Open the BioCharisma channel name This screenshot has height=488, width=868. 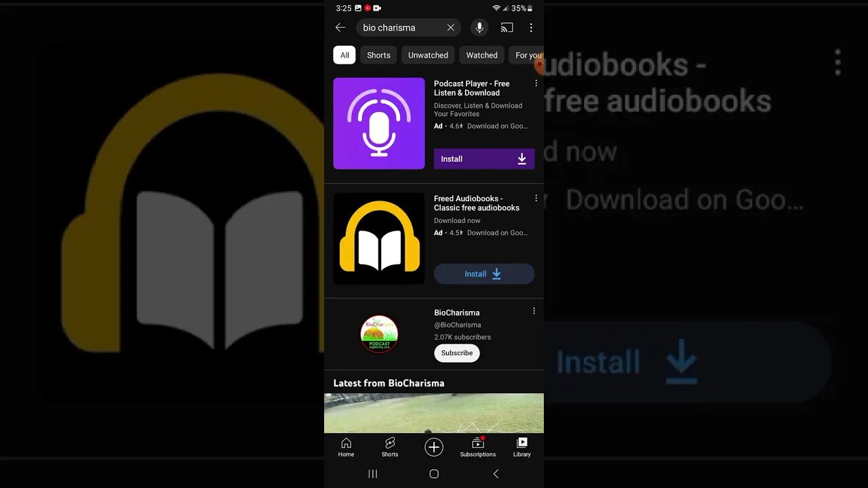(x=457, y=312)
